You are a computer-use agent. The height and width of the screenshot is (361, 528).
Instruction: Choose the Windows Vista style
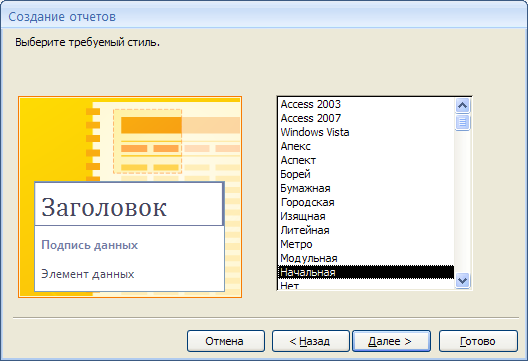click(x=366, y=132)
